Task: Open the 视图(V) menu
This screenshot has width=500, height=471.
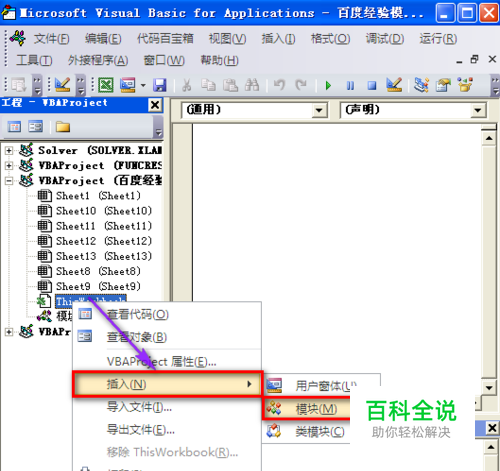Action: (x=227, y=39)
